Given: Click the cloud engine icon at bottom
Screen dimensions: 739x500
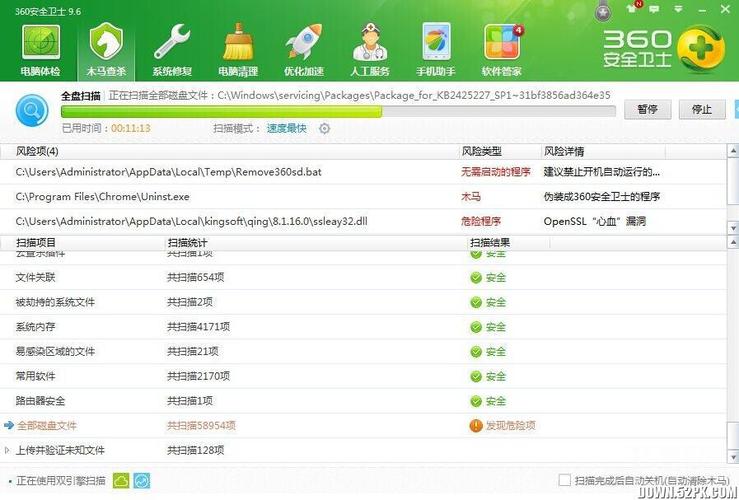Looking at the screenshot, I should click(121, 481).
